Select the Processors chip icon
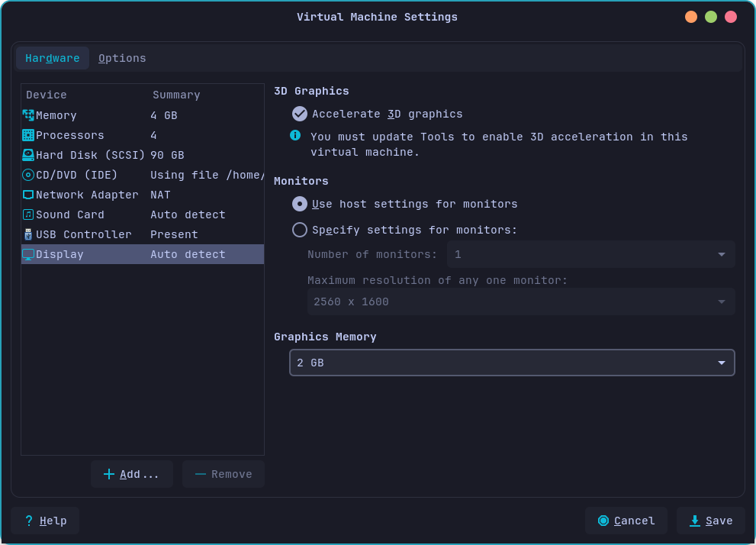The width and height of the screenshot is (756, 545). [x=28, y=135]
